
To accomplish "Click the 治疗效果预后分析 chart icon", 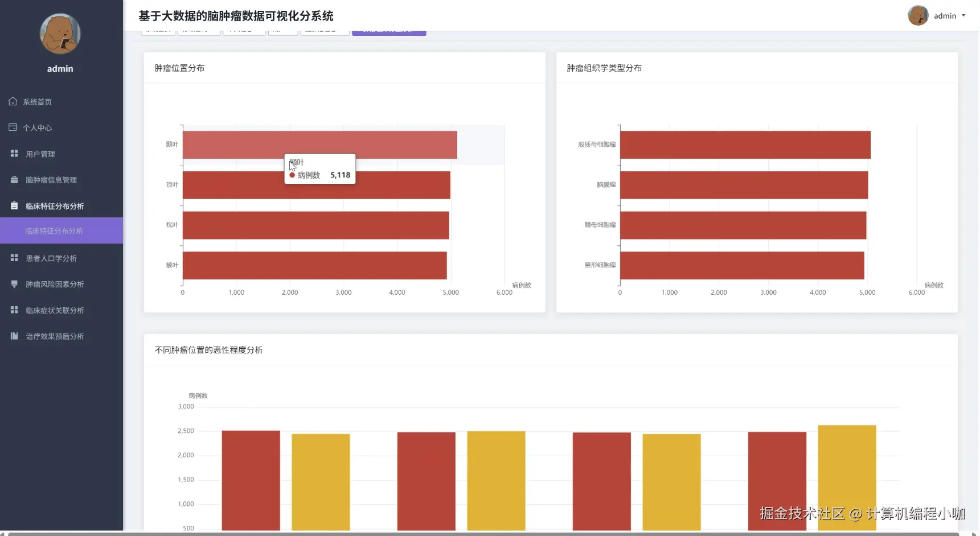I will coord(14,336).
